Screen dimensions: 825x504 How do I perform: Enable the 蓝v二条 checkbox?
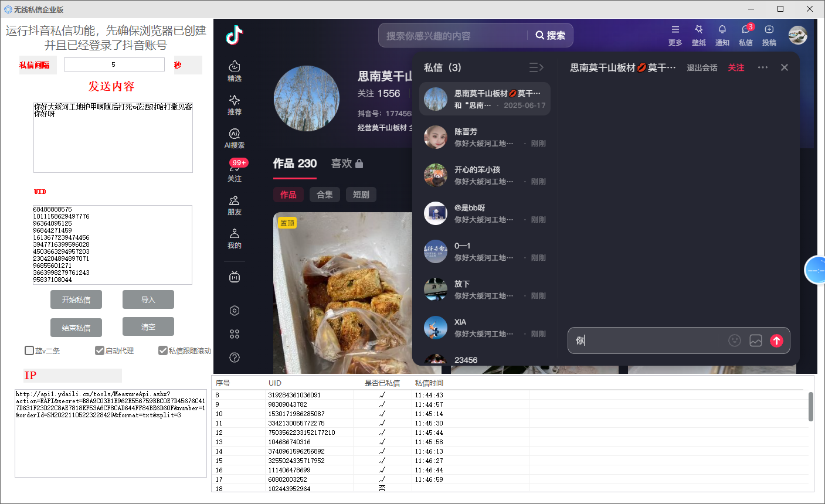pyautogui.click(x=29, y=350)
